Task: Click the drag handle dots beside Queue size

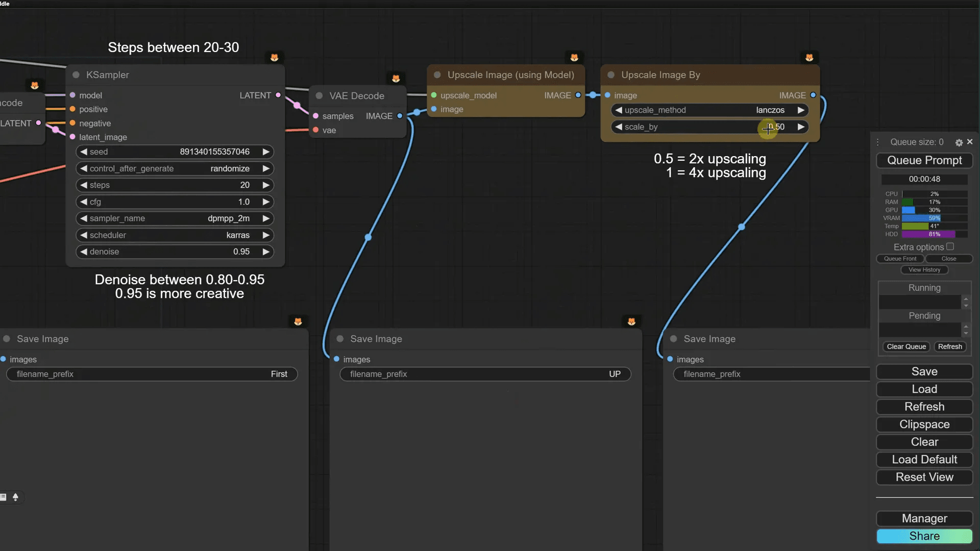Action: coord(878,142)
